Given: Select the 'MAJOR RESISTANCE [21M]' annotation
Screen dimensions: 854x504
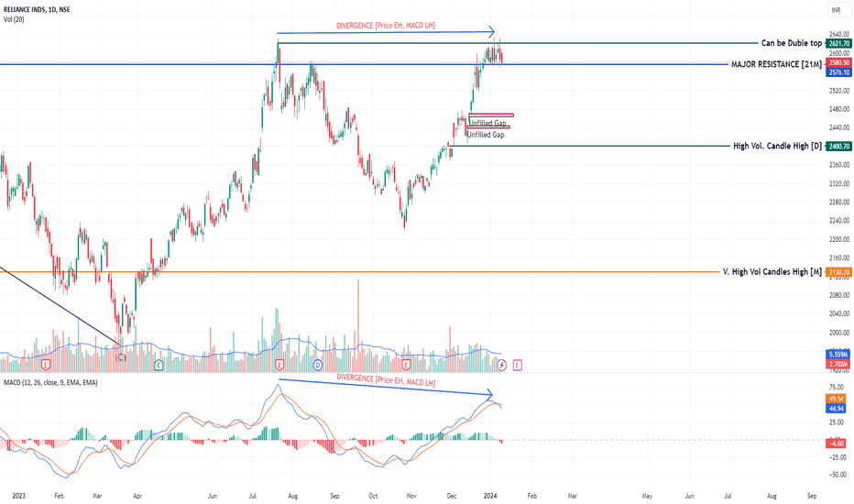Looking at the screenshot, I should coord(776,64).
